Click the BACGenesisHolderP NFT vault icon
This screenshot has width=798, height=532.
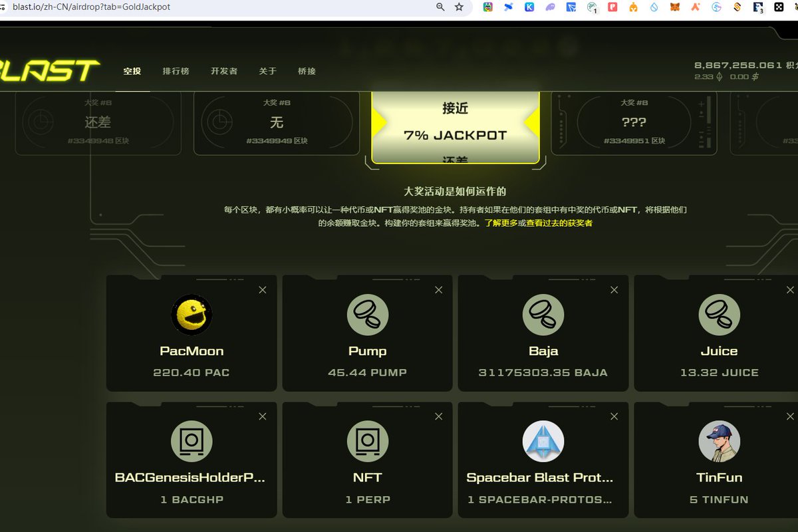click(x=192, y=441)
